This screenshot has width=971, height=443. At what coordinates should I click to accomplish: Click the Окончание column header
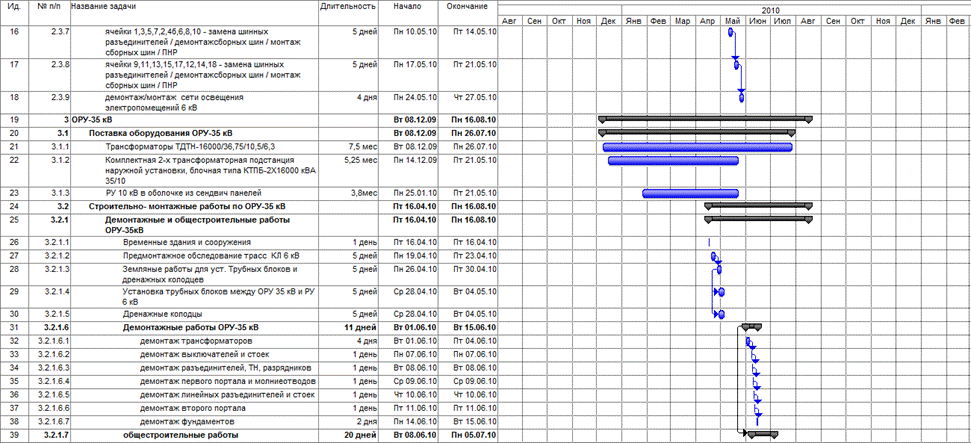point(467,7)
